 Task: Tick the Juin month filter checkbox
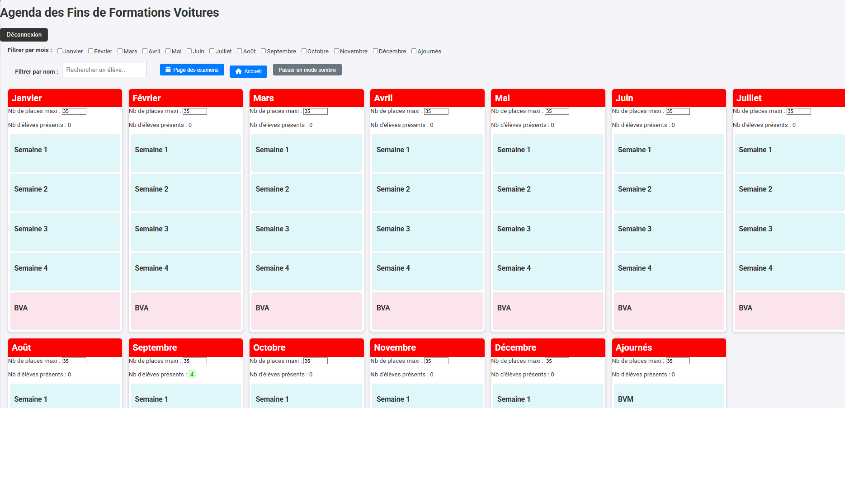pos(189,51)
